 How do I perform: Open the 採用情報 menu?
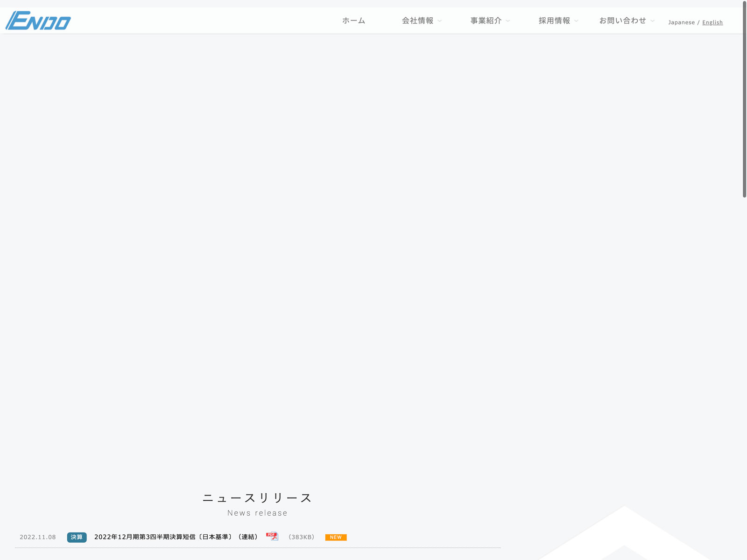[x=554, y=21]
